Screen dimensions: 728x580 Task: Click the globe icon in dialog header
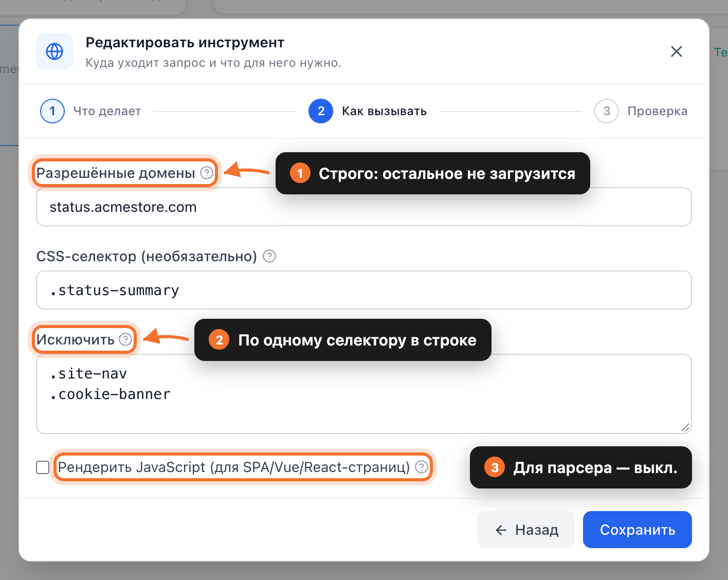click(54, 51)
